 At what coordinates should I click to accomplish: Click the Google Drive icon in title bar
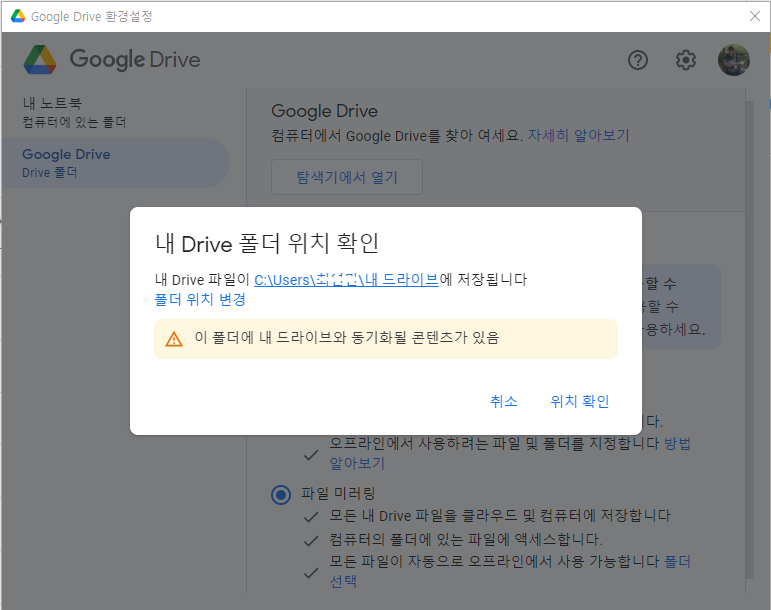18,16
